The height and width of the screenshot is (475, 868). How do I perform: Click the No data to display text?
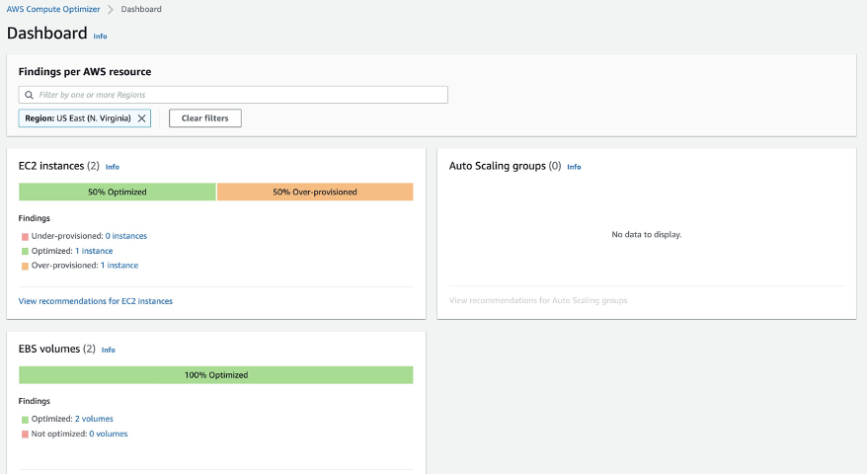pos(647,235)
